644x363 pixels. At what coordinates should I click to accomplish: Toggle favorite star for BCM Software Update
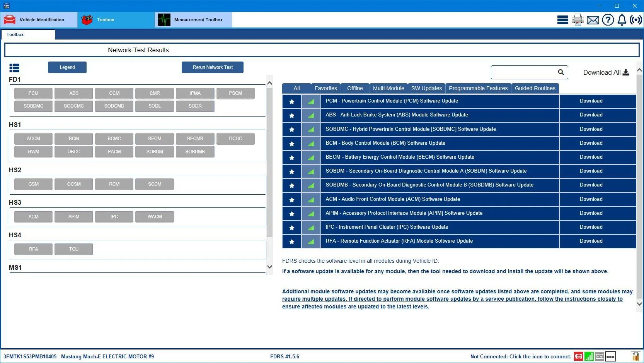pos(292,144)
